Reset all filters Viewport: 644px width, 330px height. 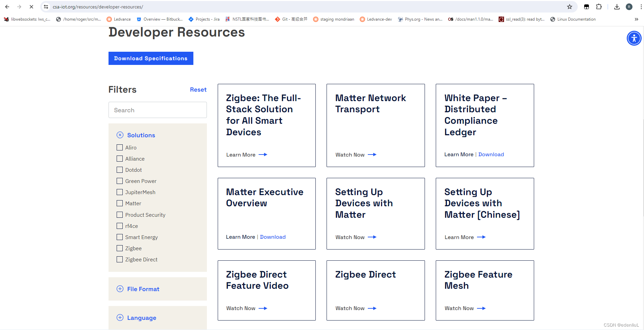pos(198,90)
